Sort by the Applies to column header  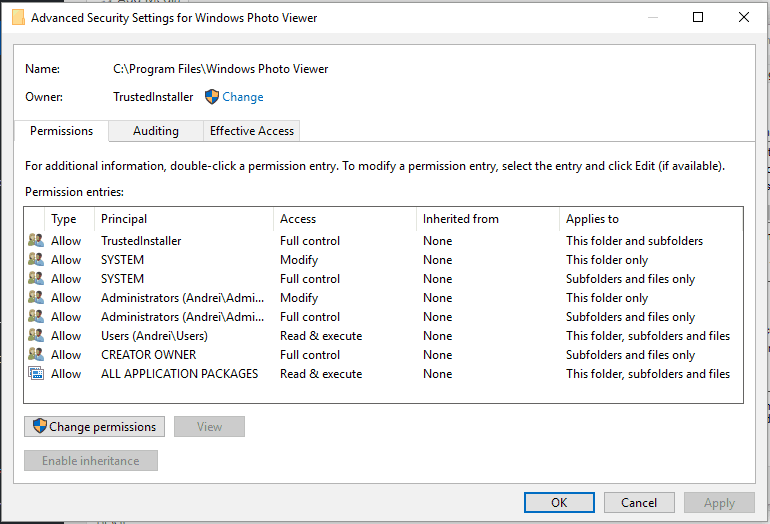[x=651, y=219]
